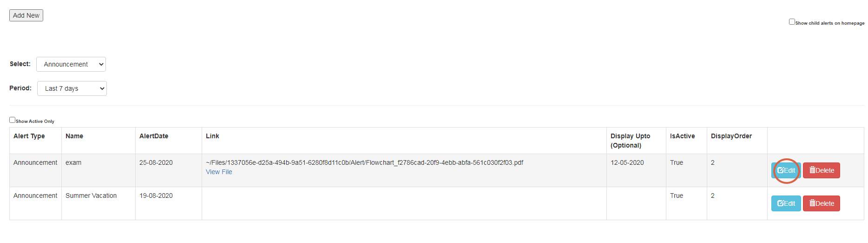Select the exam name cell
The image size is (868, 243).
pyautogui.click(x=73, y=162)
